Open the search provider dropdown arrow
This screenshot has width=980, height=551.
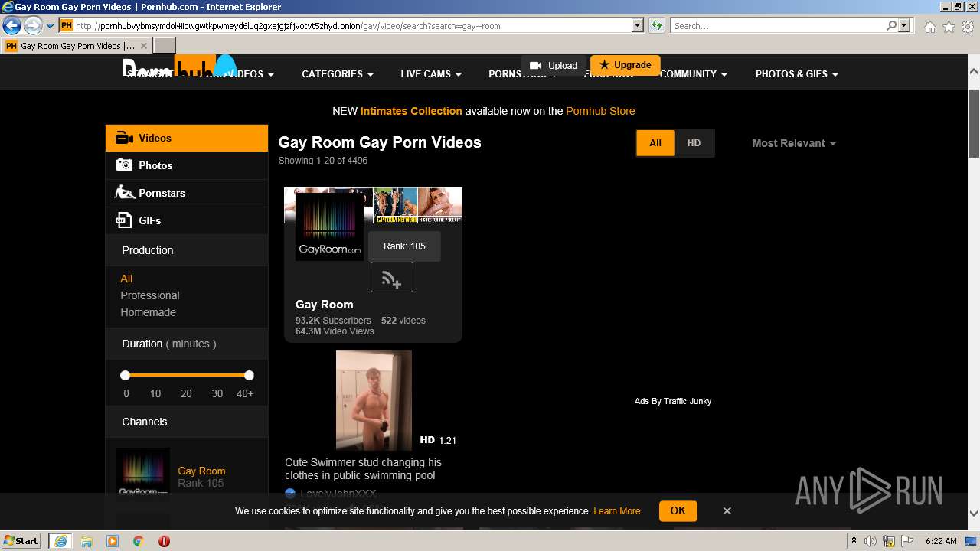coord(904,26)
